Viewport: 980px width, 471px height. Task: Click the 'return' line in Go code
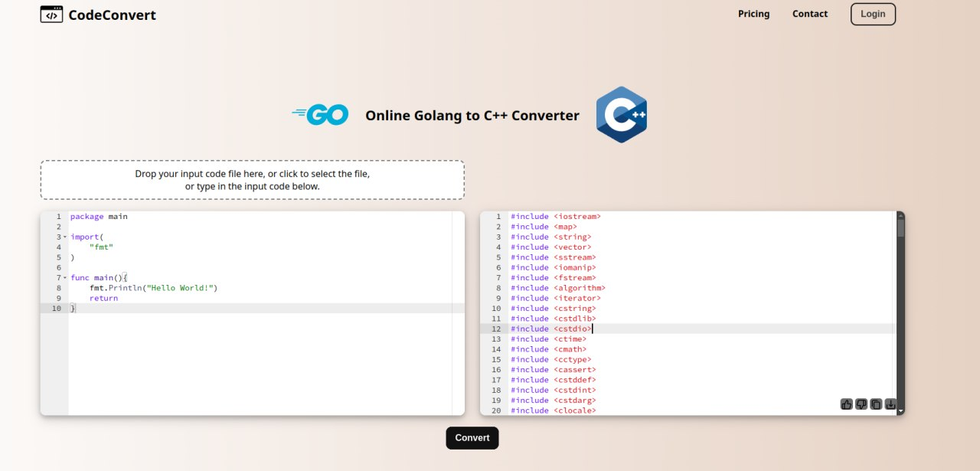click(103, 298)
